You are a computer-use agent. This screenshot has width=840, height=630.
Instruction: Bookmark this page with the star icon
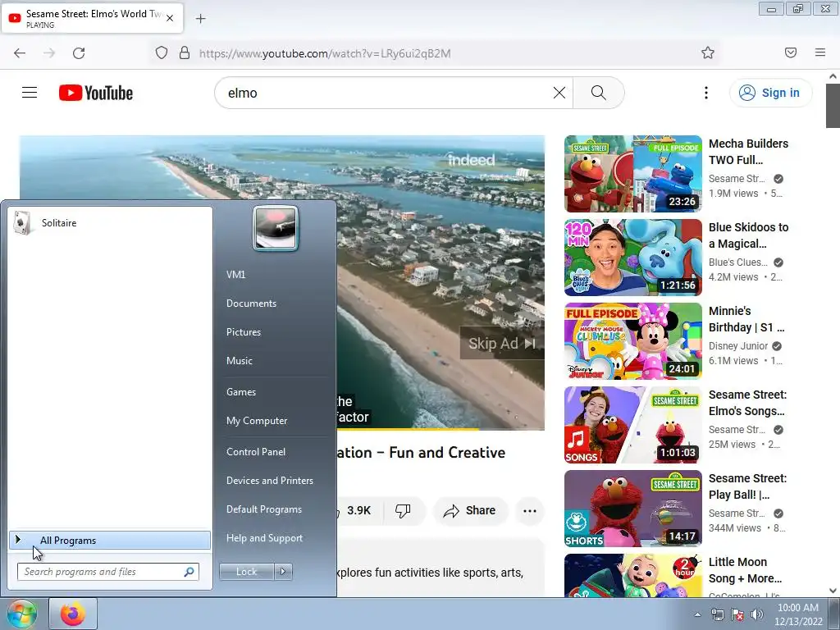click(x=708, y=52)
